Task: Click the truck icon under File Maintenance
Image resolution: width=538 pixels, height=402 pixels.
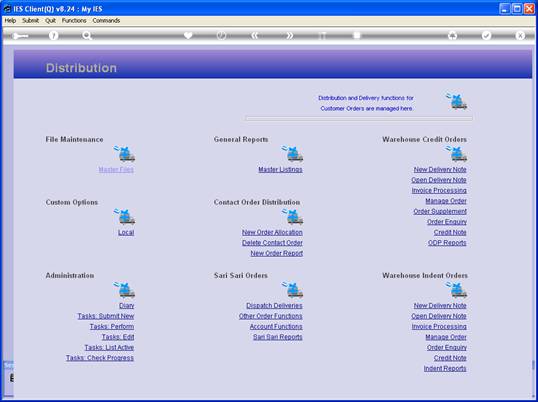Action: 125,153
